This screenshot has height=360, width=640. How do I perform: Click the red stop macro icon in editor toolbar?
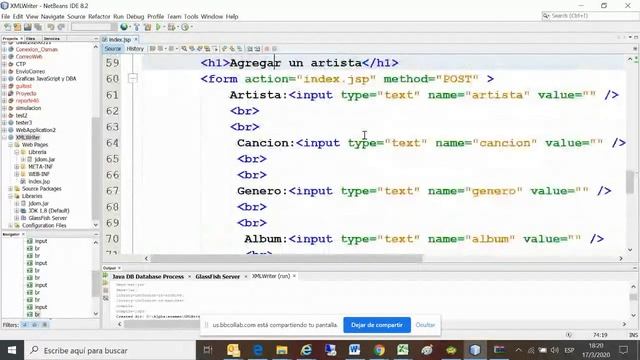267,49
